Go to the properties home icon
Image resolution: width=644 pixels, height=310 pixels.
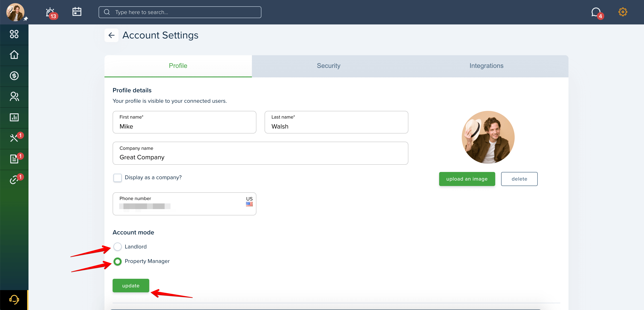(x=14, y=55)
